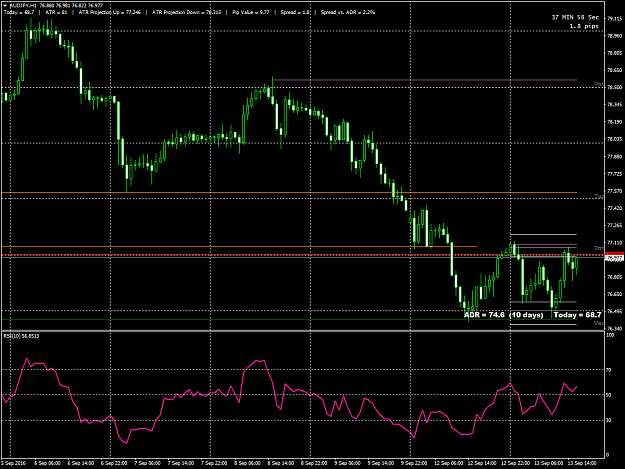This screenshot has height=469, width=625.
Task: Select the topmost white range line above latest candles
Action: point(543,234)
